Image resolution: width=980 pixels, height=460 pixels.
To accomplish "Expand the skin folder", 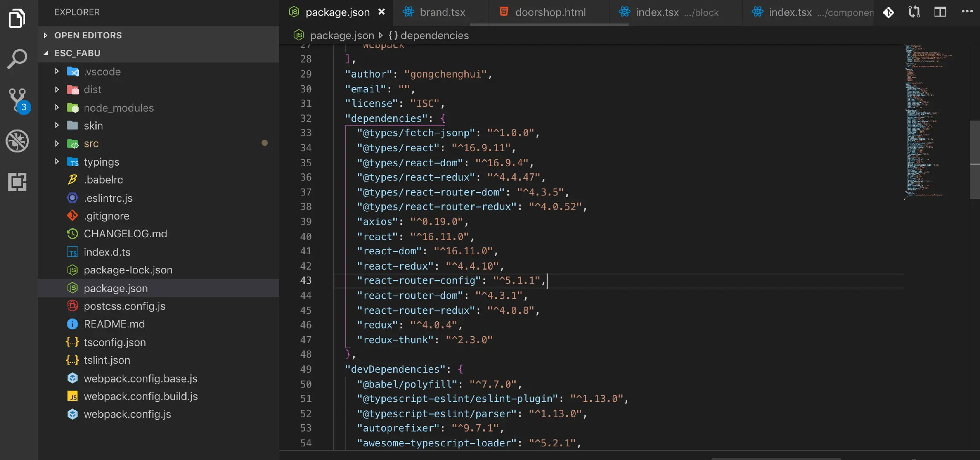I will pos(159,126).
